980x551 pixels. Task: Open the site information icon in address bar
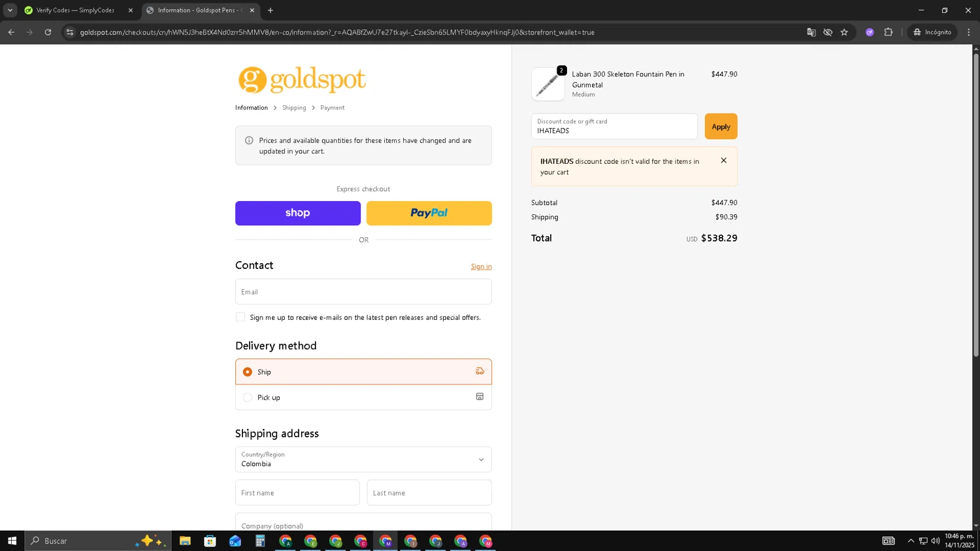click(70, 32)
